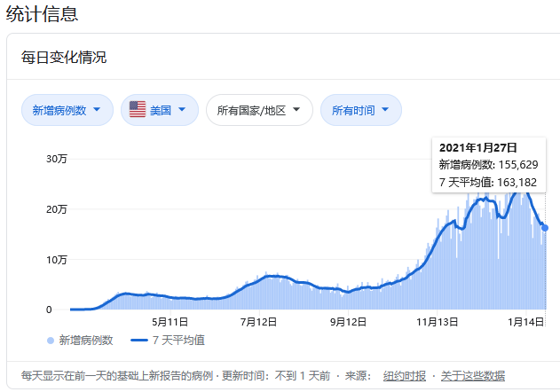
Task: Click the light blue legend dot
Action: pos(50,340)
